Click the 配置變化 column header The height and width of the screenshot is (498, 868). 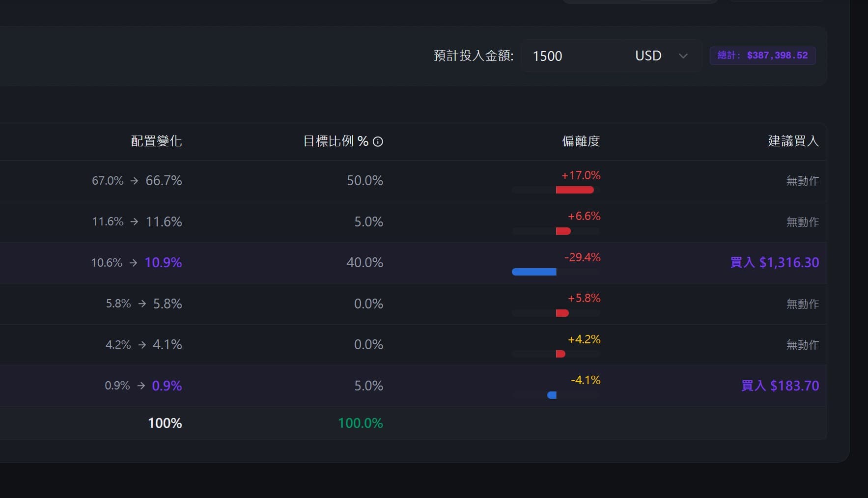click(x=156, y=141)
